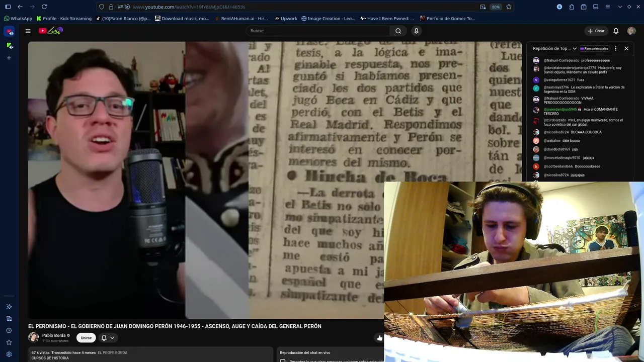The height and width of the screenshot is (362, 644).
Task: Like the video with thumbs up
Action: coord(379,338)
